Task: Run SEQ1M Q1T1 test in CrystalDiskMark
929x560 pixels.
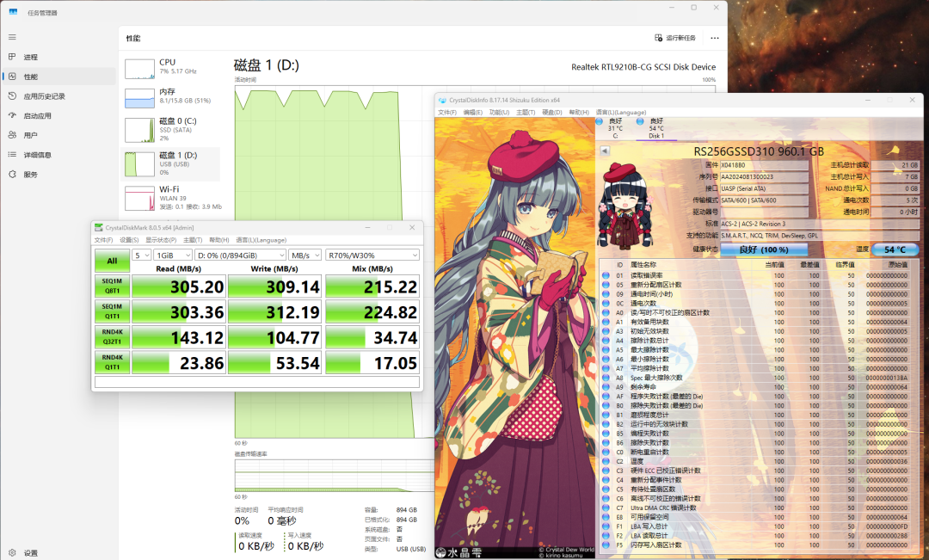Action: click(112, 311)
